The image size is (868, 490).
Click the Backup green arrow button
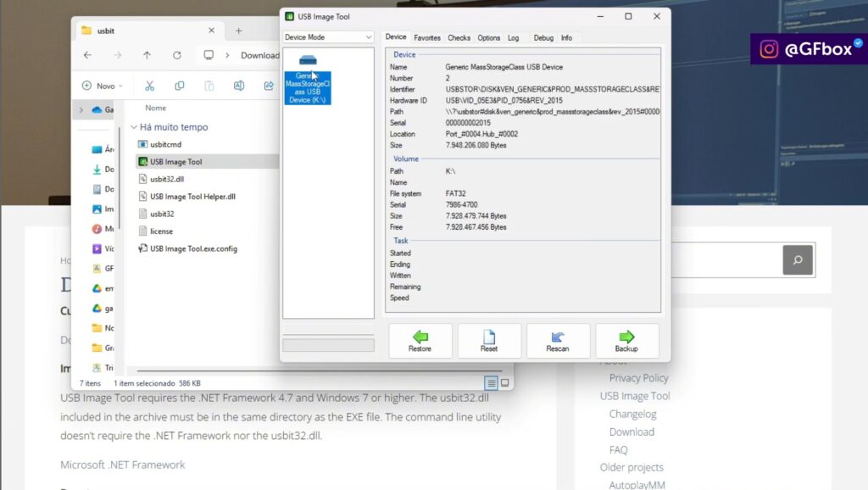click(x=626, y=341)
